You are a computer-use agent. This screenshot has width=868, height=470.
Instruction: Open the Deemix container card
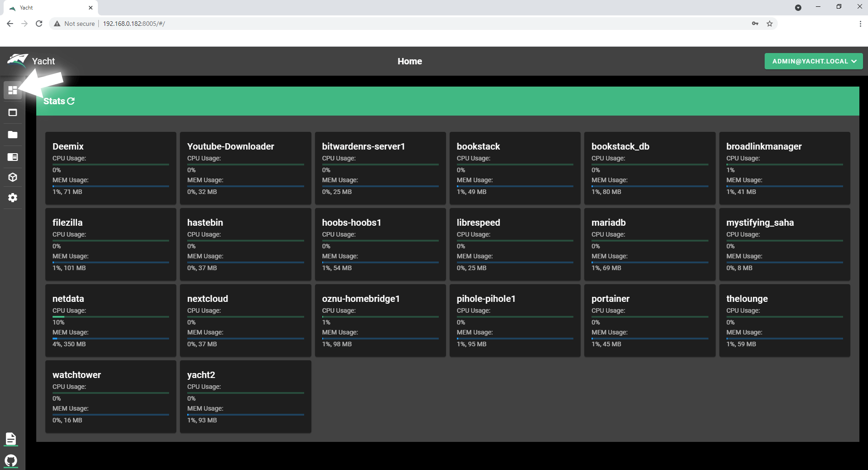click(111, 168)
